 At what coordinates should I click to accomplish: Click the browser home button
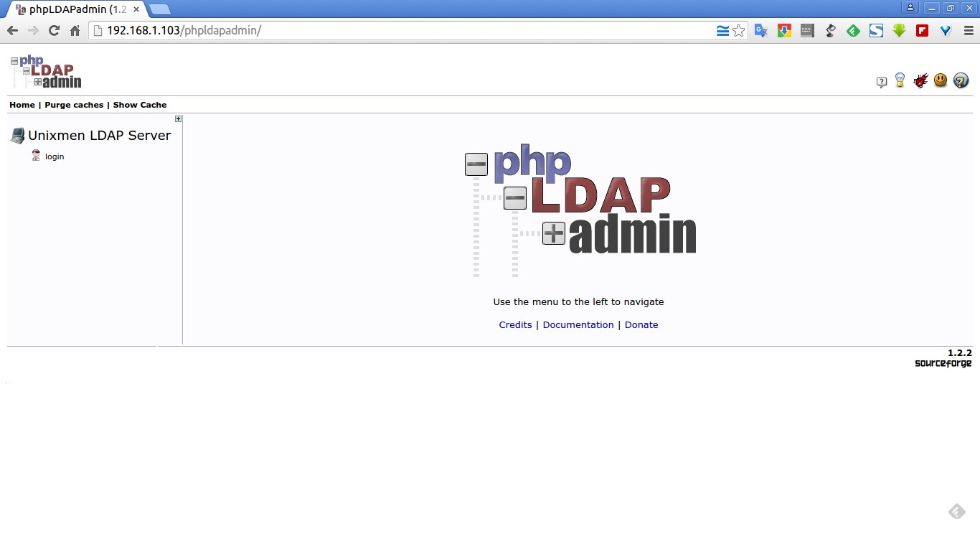pyautogui.click(x=75, y=30)
